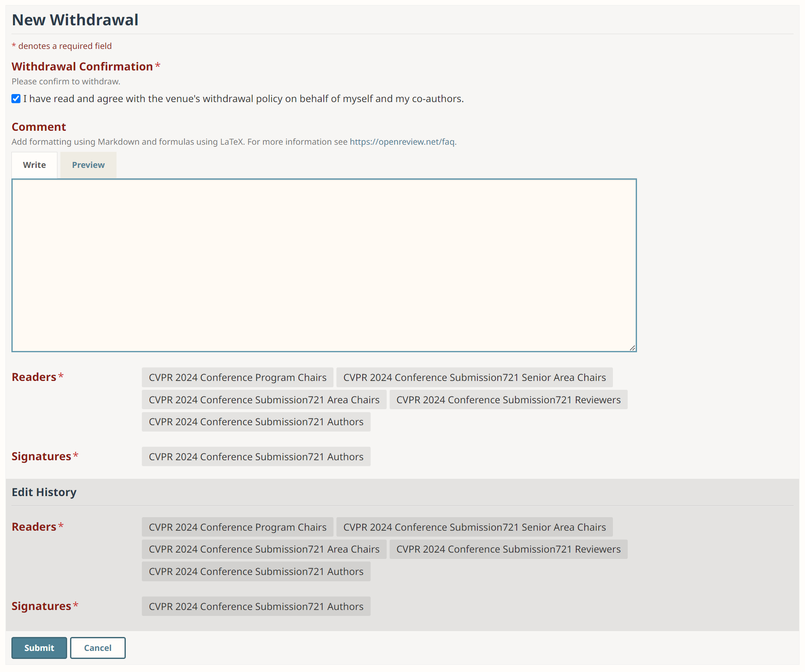Select Authors tag in top Signatures

(256, 457)
